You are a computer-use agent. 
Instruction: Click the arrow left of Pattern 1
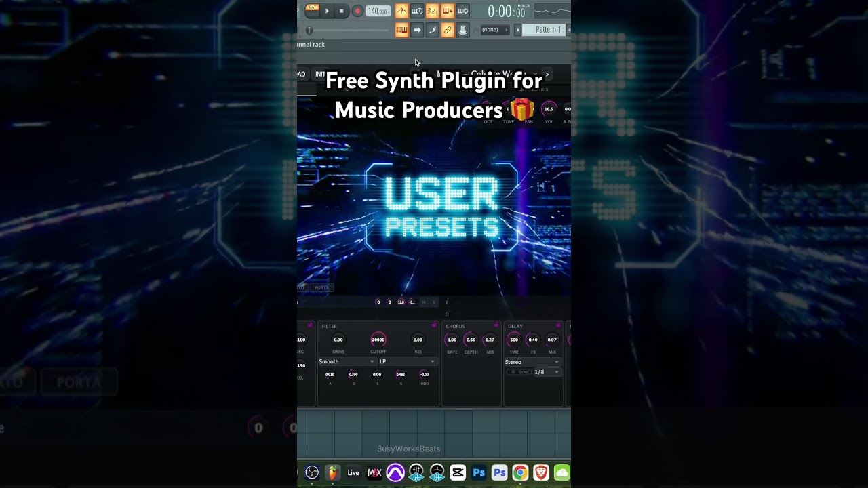tap(518, 30)
